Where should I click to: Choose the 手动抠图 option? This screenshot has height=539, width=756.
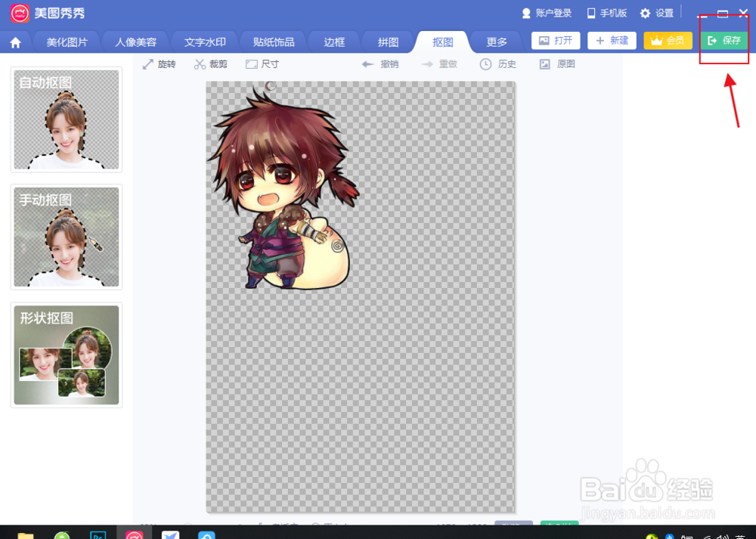[x=67, y=237]
